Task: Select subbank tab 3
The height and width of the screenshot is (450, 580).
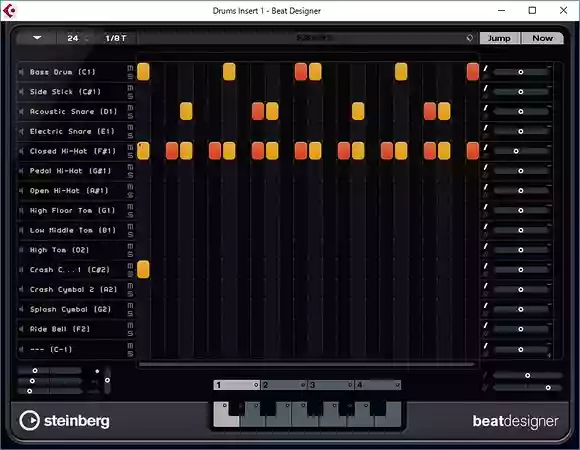Action: [331, 385]
